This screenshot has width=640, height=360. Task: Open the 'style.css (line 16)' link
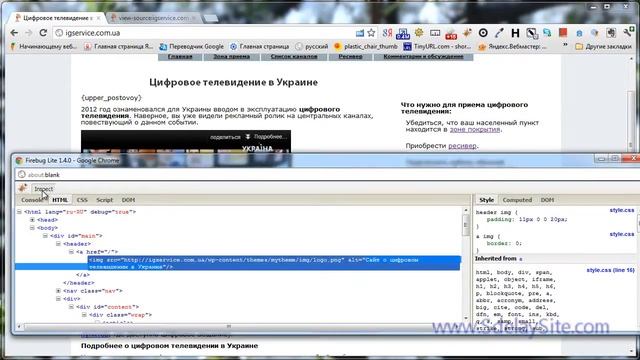pos(611,270)
